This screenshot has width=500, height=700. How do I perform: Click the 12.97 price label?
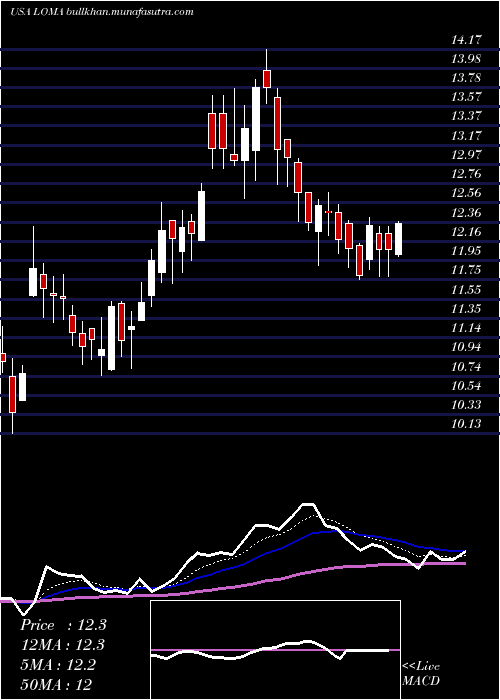tap(466, 155)
